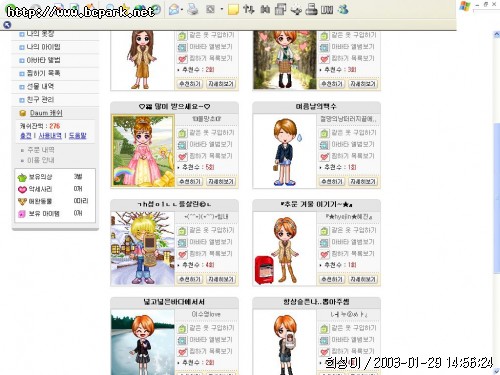Image resolution: width=500 pixels, height=375 pixels.
Task: Click the page scrollbar up arrow
Action: (x=496, y=34)
